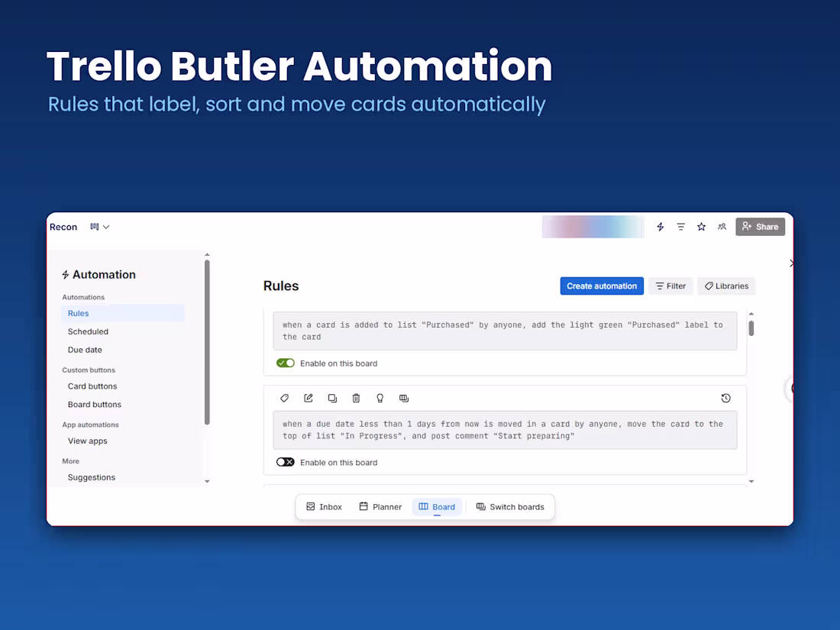Open board visibility people icon
Screen dimensions: 840x630
(x=722, y=227)
